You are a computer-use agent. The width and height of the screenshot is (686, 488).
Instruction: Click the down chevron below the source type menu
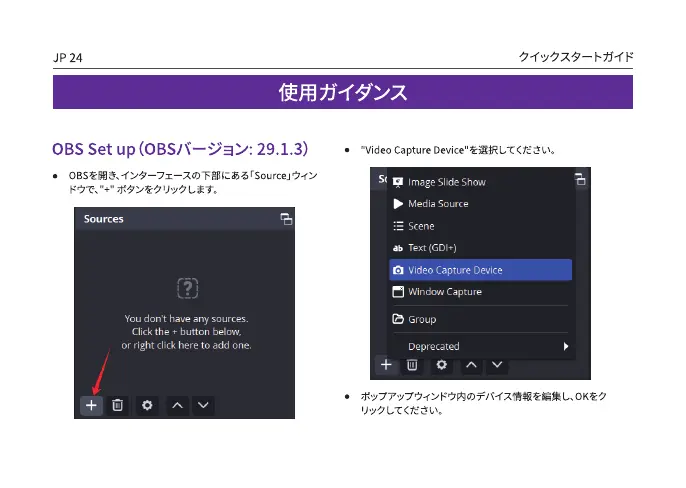click(497, 366)
